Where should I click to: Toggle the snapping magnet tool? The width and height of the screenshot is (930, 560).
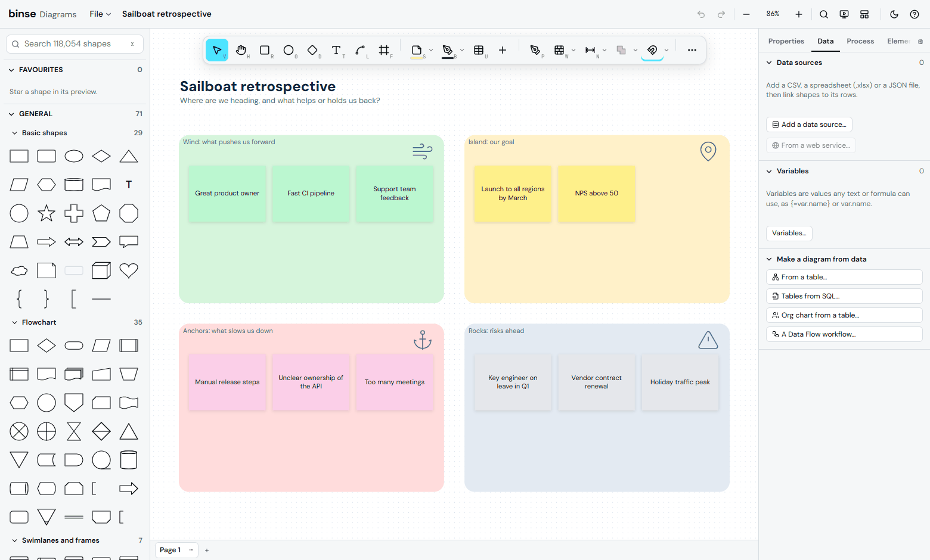coord(652,50)
